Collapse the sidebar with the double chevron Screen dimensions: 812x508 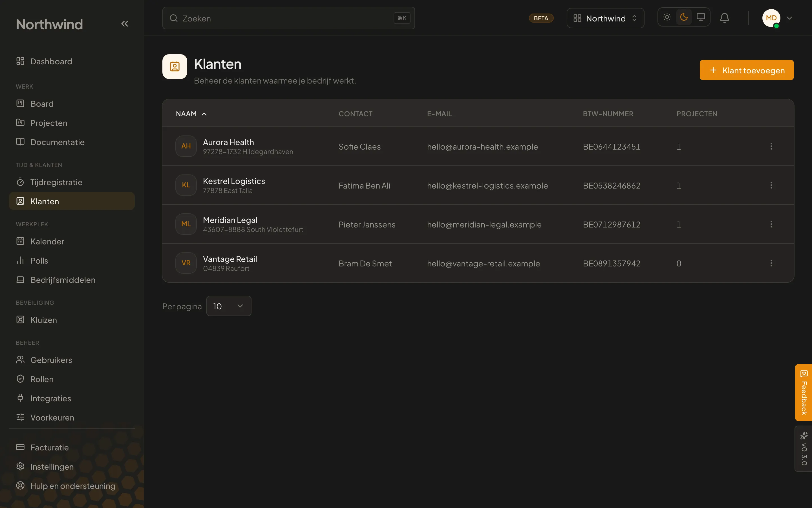125,24
